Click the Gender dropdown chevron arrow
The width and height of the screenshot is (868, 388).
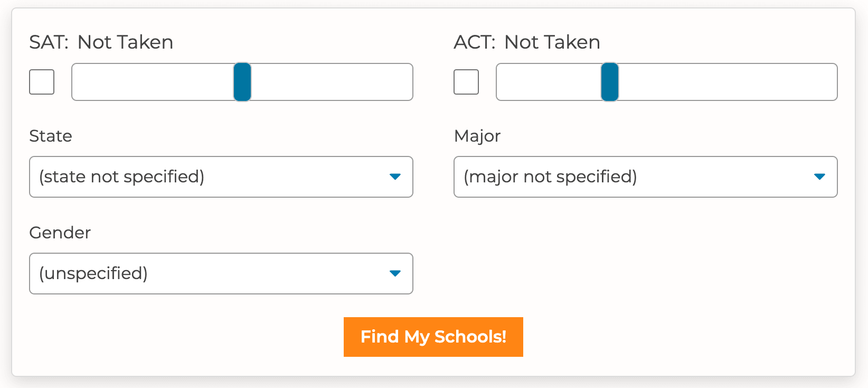(395, 274)
